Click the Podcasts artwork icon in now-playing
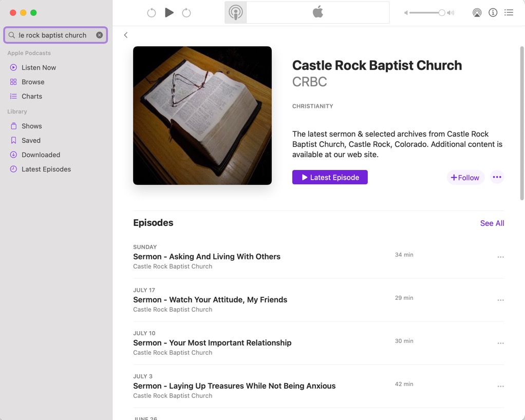The width and height of the screenshot is (525, 420). 236,12
